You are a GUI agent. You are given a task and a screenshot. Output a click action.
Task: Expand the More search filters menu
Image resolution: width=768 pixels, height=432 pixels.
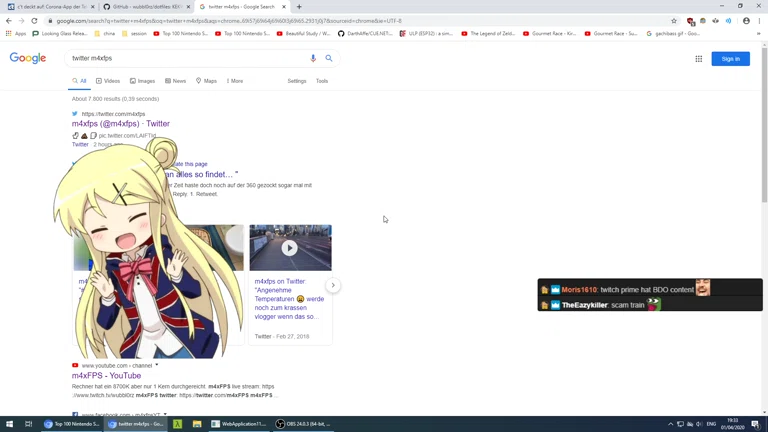click(x=235, y=81)
